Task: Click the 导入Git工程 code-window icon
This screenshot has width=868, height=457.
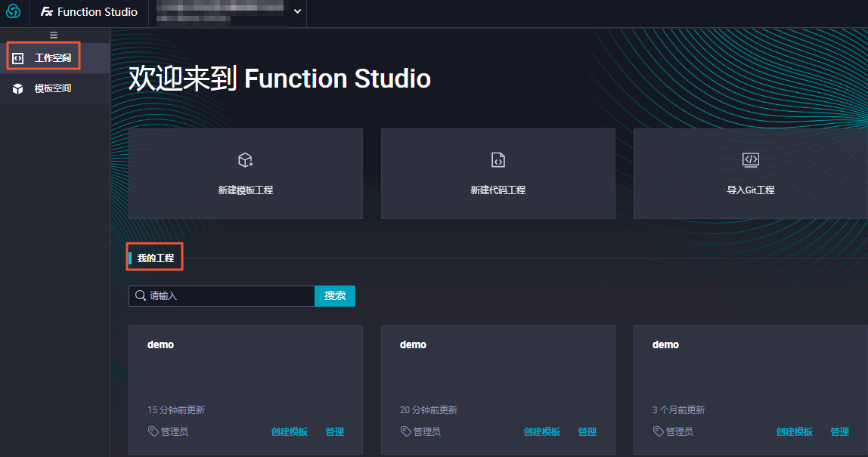Action: 751,160
